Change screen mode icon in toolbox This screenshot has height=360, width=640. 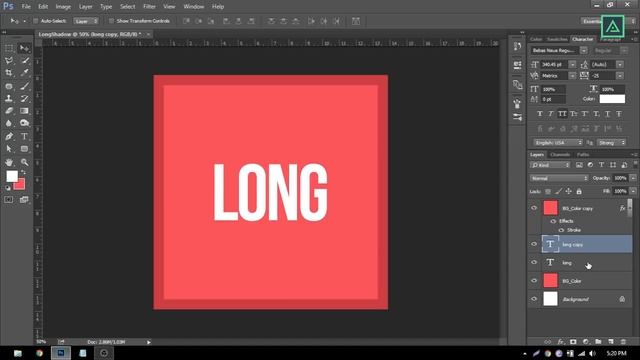coord(24,200)
